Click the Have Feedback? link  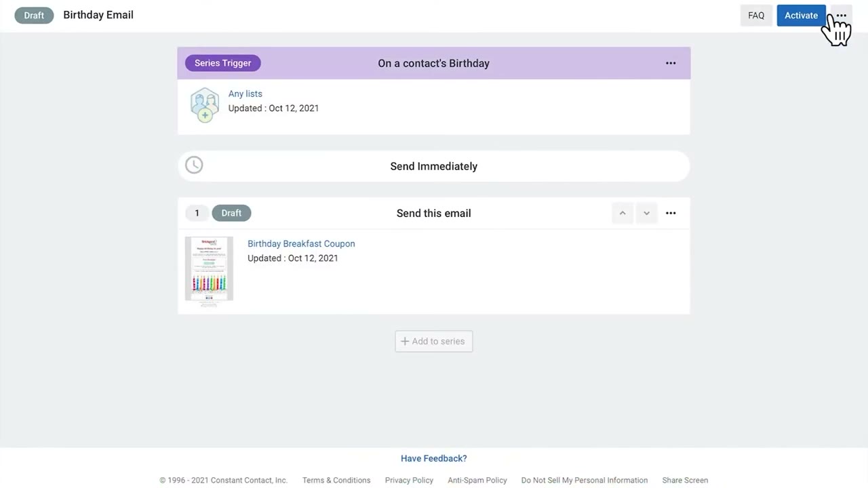pos(434,458)
